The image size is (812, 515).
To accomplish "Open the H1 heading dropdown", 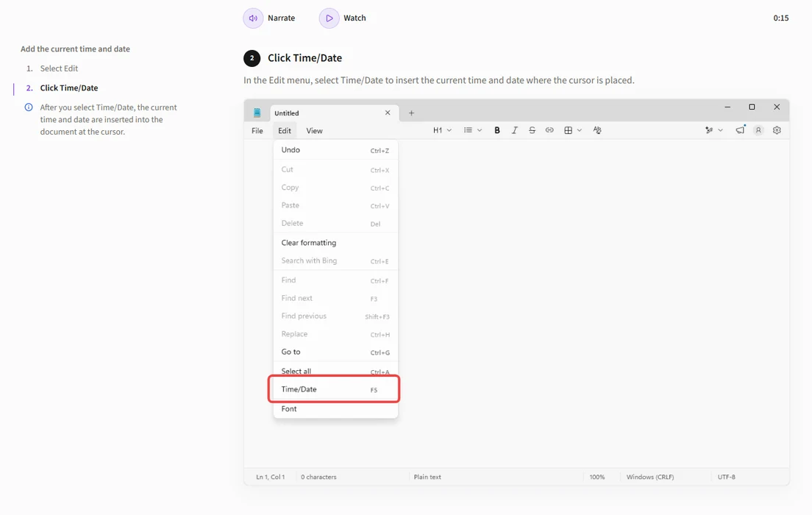I will pos(442,130).
